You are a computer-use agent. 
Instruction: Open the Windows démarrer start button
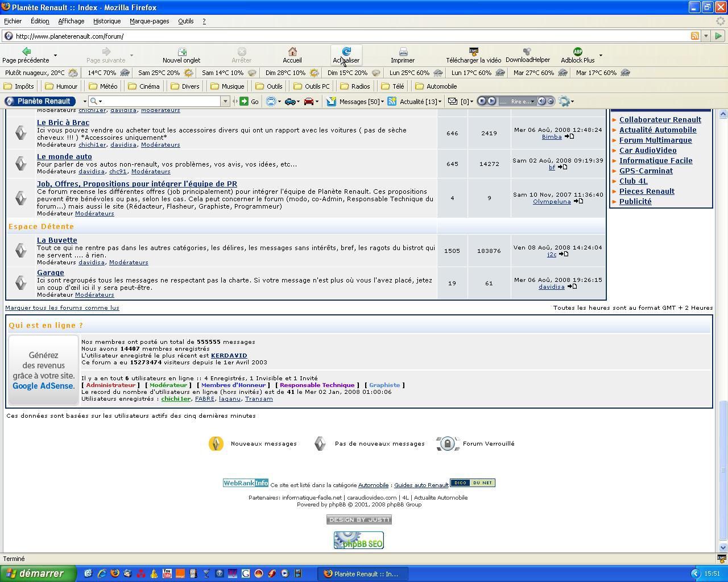(x=38, y=573)
